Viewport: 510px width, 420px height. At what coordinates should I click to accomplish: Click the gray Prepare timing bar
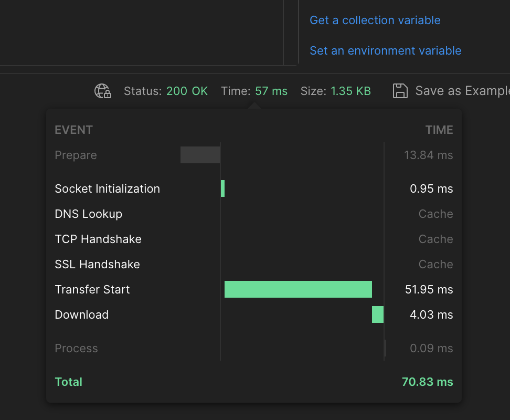pos(200,155)
